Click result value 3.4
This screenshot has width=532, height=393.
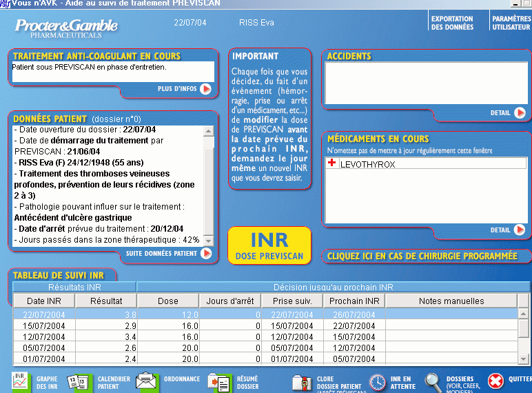(x=130, y=336)
